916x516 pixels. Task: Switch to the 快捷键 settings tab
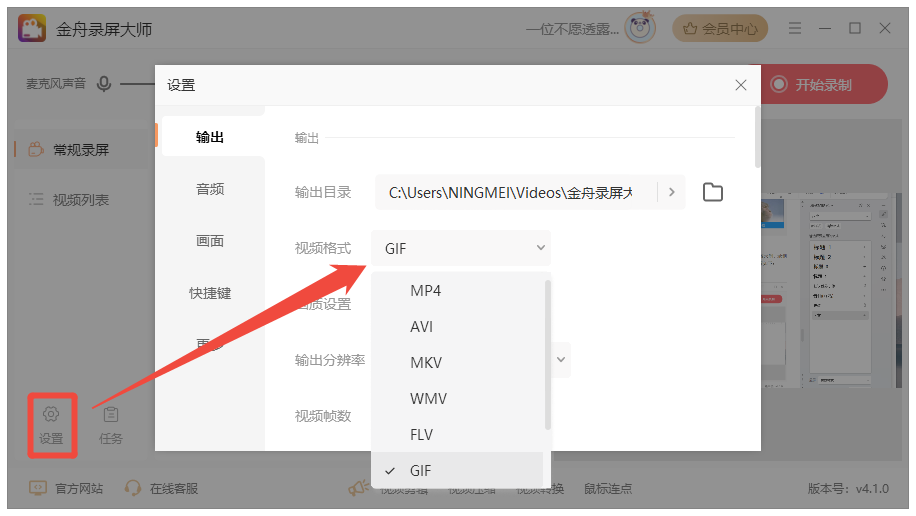[x=210, y=293]
